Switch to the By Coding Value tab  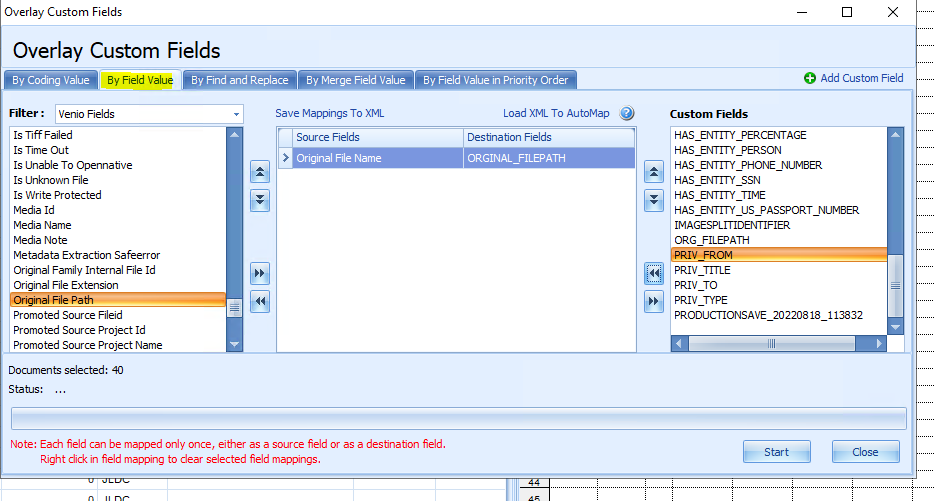pos(51,80)
